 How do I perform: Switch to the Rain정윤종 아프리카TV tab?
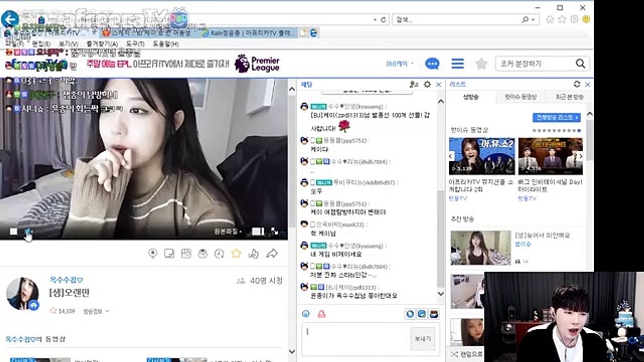(248, 33)
